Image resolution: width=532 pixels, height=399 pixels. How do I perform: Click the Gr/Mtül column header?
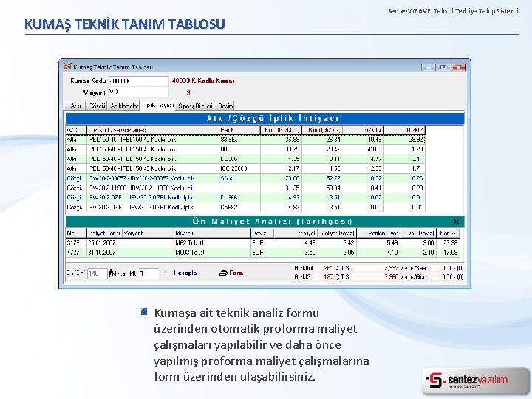pos(363,130)
